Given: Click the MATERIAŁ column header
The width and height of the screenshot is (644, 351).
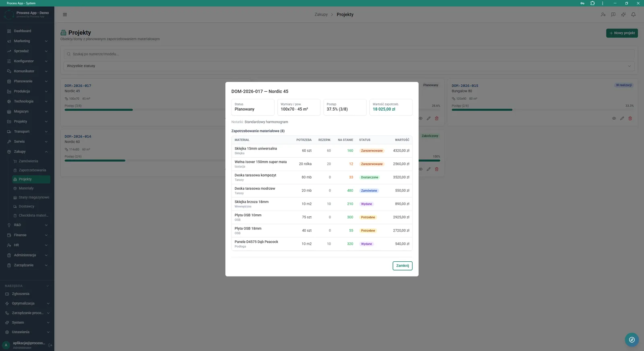Looking at the screenshot, I should [x=242, y=140].
